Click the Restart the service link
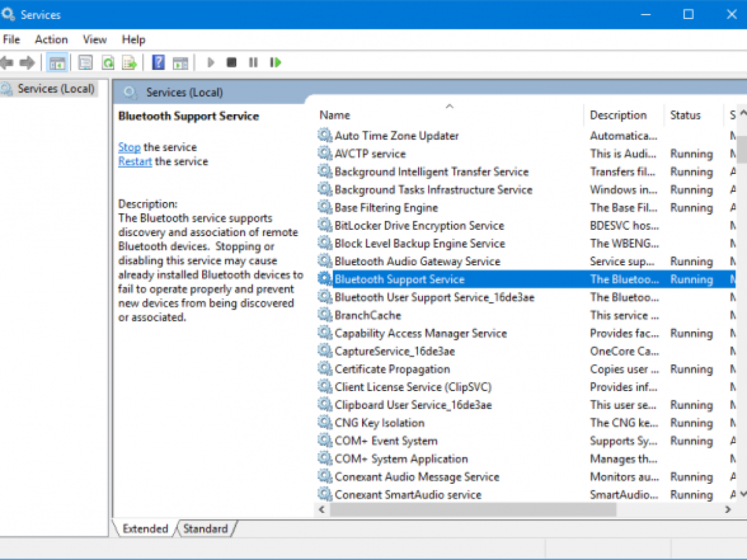This screenshot has width=747, height=560. pyautogui.click(x=135, y=162)
